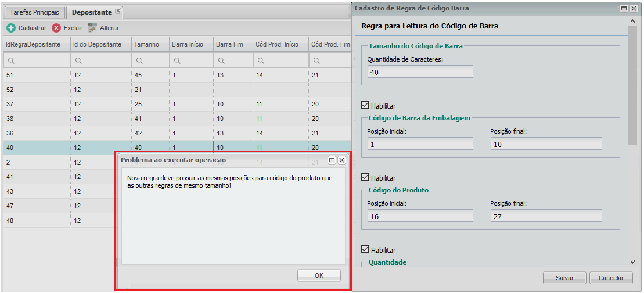
Task: Click Posição final field of Código do Produto
Action: point(546,216)
